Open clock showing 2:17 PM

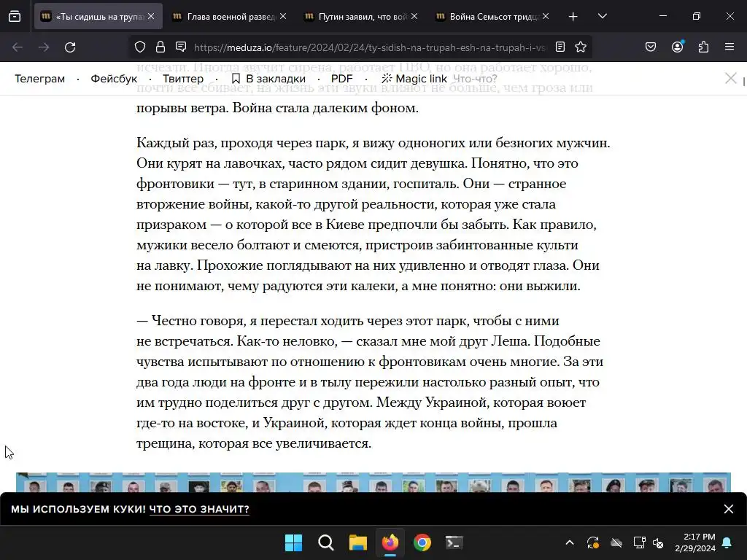click(x=695, y=542)
